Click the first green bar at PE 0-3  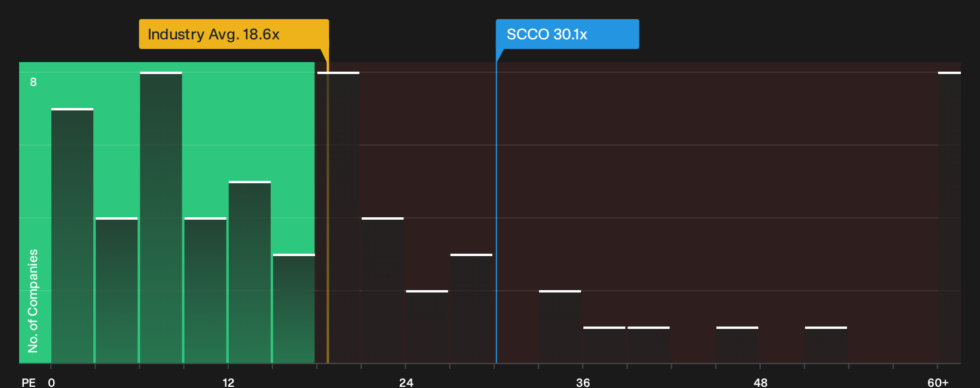(72, 236)
